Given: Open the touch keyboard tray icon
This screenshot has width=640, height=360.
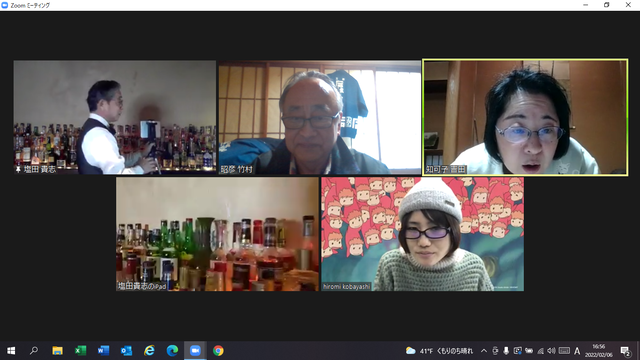Looking at the screenshot, I should click(x=564, y=351).
